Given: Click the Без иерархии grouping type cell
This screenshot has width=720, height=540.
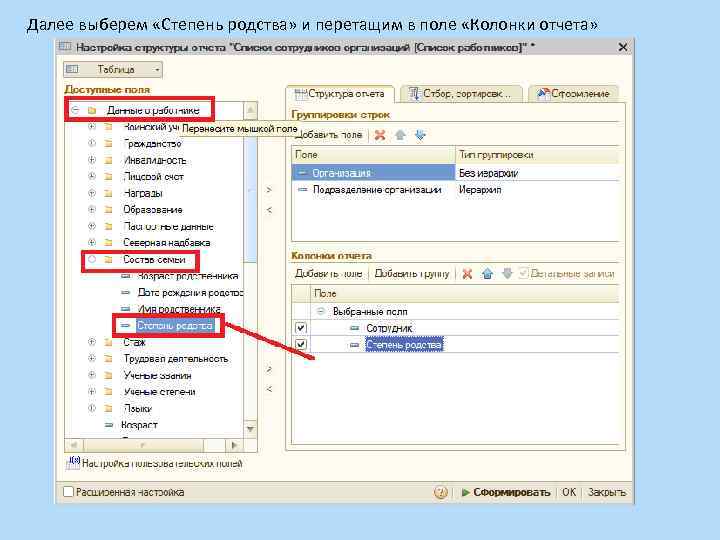Looking at the screenshot, I should [x=537, y=173].
